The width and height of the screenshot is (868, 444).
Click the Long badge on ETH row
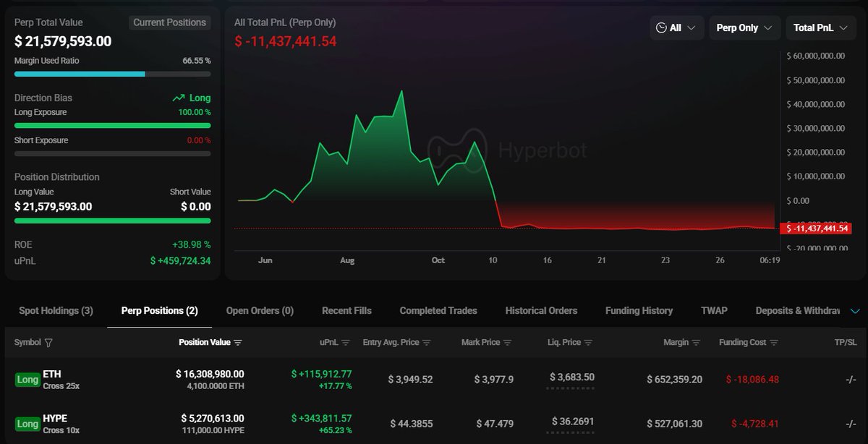27,380
